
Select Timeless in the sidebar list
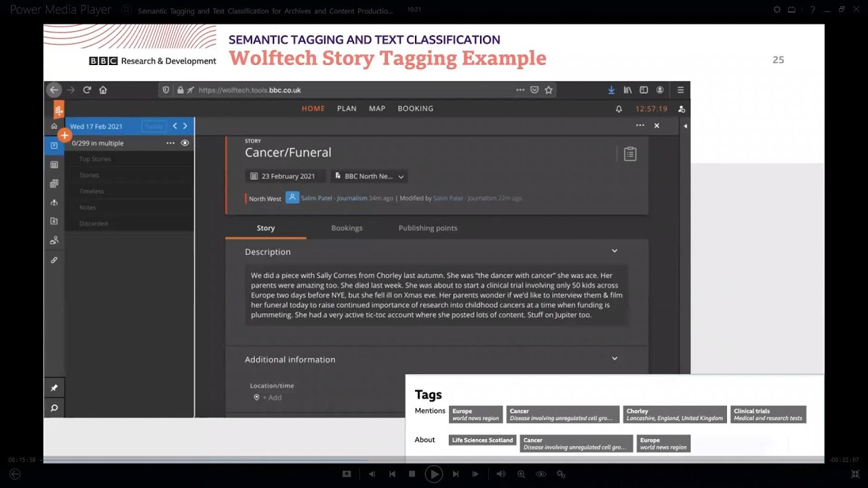(92, 191)
